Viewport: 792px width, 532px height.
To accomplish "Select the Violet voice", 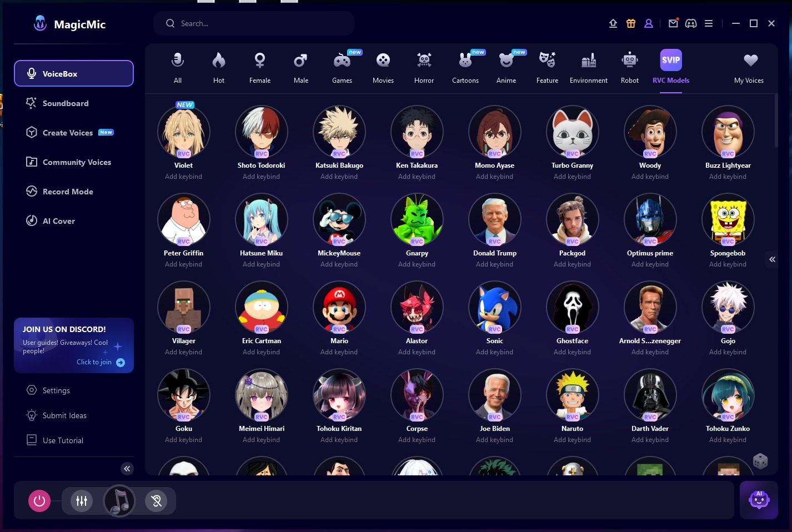I will coord(184,132).
